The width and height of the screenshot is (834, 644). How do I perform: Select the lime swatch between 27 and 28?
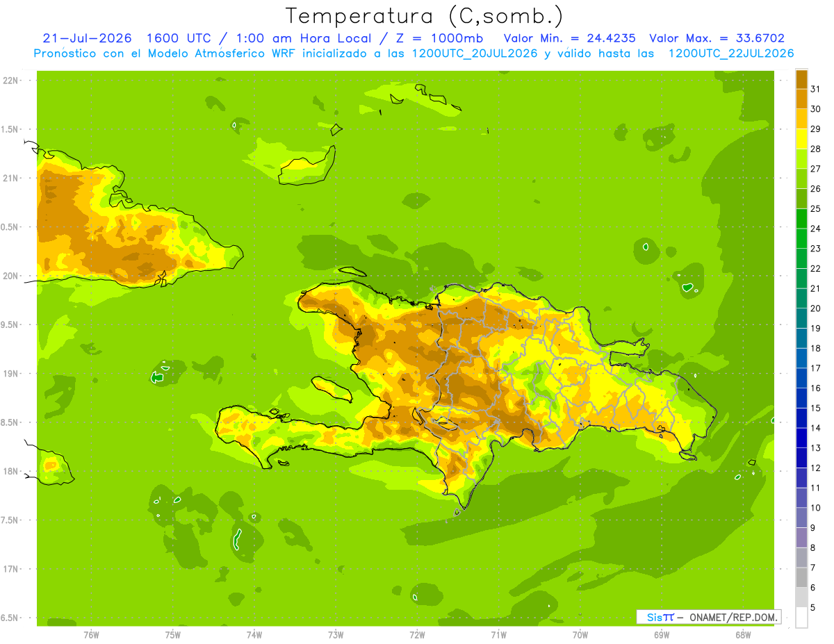coord(801,158)
